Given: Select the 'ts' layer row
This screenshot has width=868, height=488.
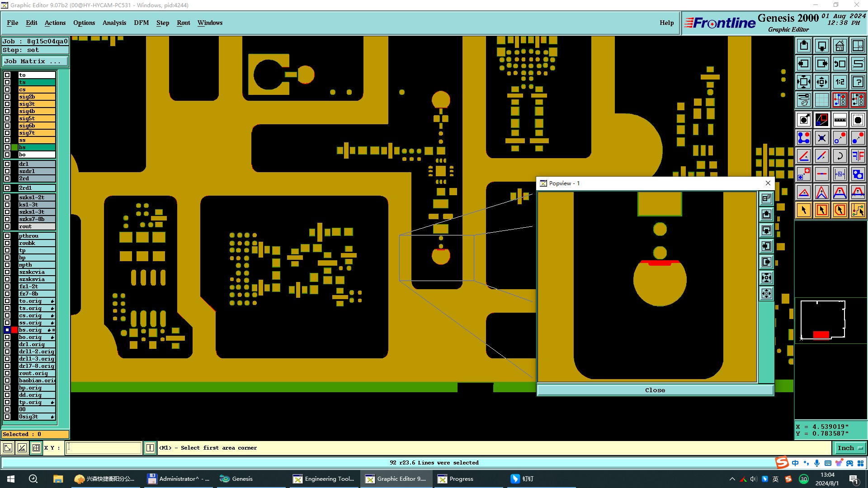Looking at the screenshot, I should point(37,82).
